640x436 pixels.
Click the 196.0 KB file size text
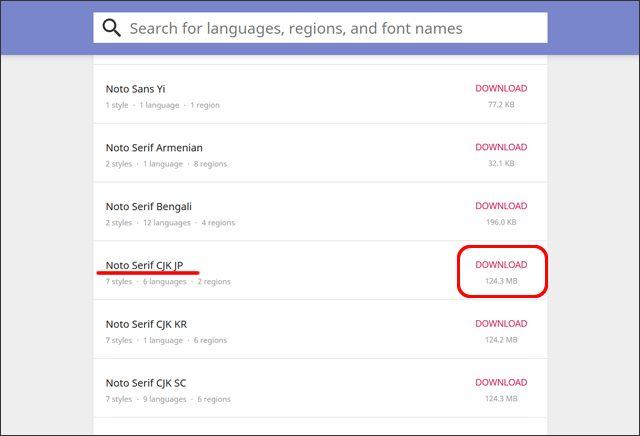click(501, 222)
